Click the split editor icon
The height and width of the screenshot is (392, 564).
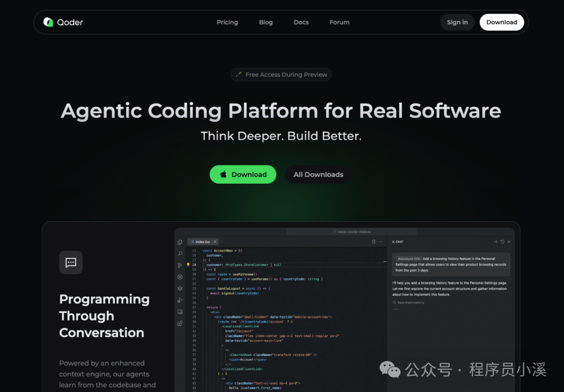coord(374,242)
